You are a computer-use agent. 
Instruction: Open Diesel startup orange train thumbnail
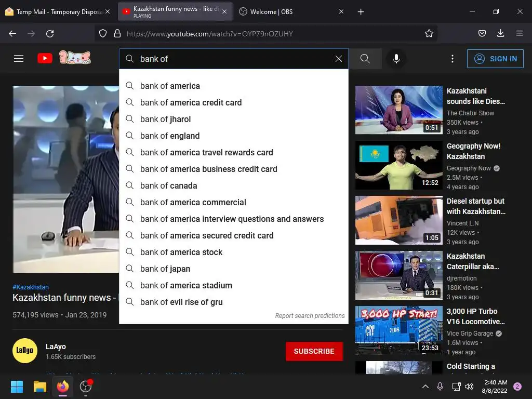pyautogui.click(x=398, y=220)
